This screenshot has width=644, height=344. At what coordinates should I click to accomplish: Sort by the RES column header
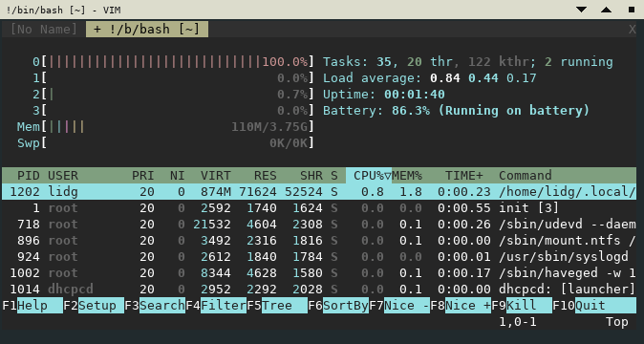click(266, 176)
